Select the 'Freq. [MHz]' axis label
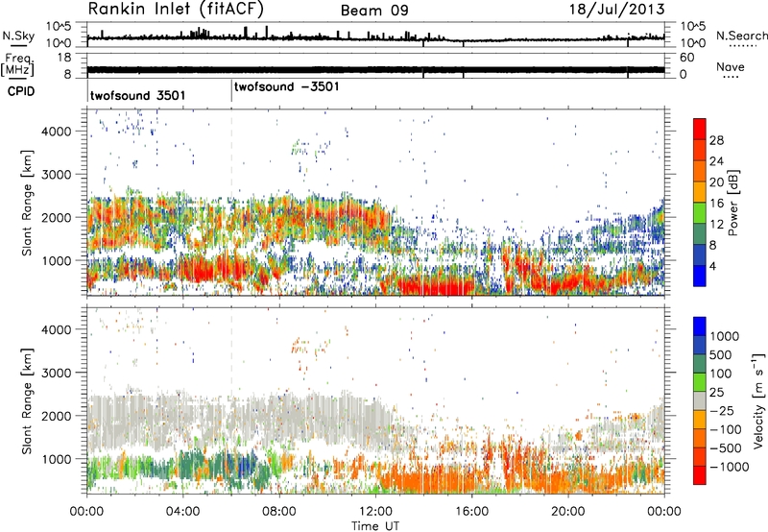 click(17, 64)
